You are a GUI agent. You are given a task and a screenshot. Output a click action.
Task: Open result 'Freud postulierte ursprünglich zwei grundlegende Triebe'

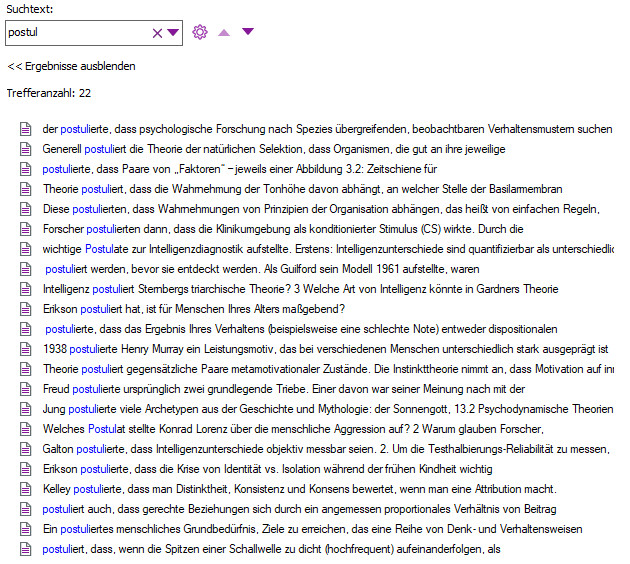[284, 389]
